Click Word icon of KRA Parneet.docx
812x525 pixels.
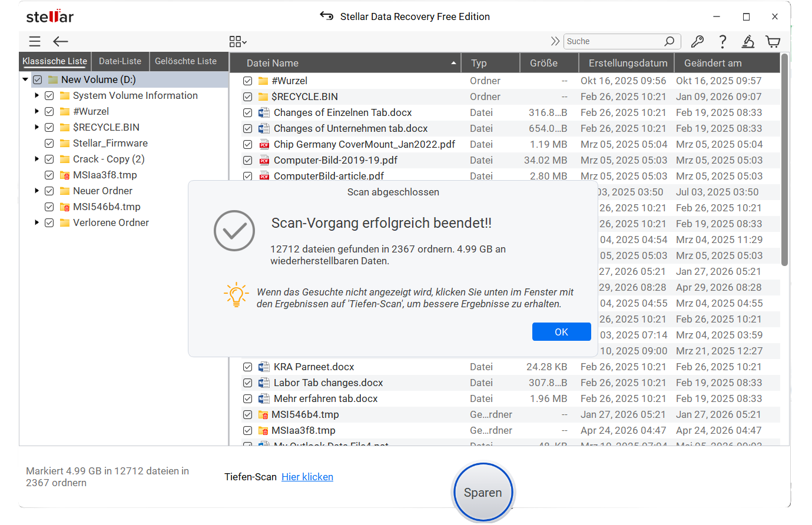264,367
